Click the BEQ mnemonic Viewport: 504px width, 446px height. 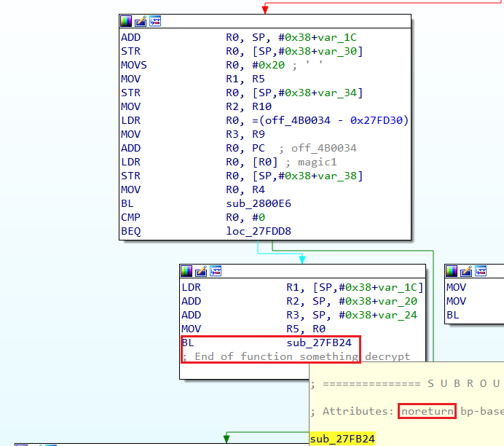coord(130,231)
